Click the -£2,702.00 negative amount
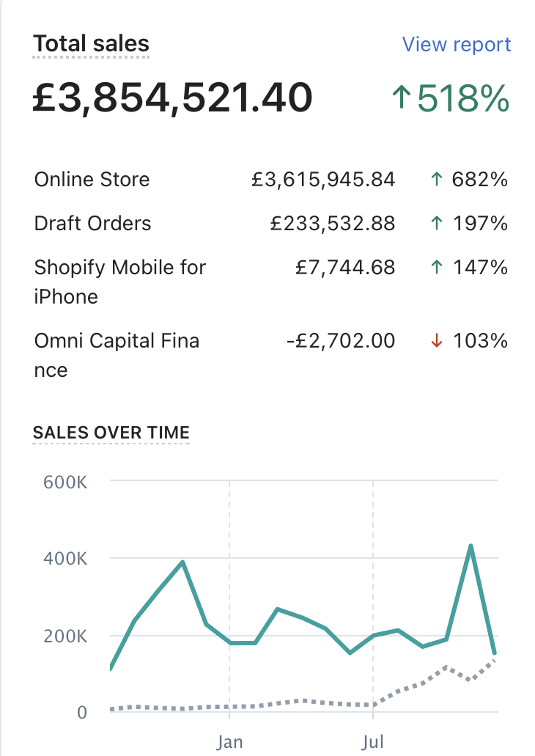This screenshot has width=535, height=756. tap(341, 341)
